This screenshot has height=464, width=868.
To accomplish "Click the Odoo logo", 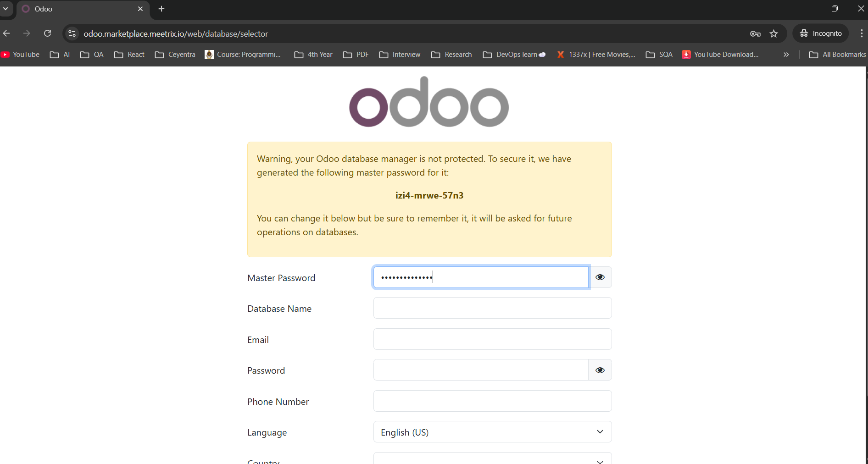I will point(428,102).
